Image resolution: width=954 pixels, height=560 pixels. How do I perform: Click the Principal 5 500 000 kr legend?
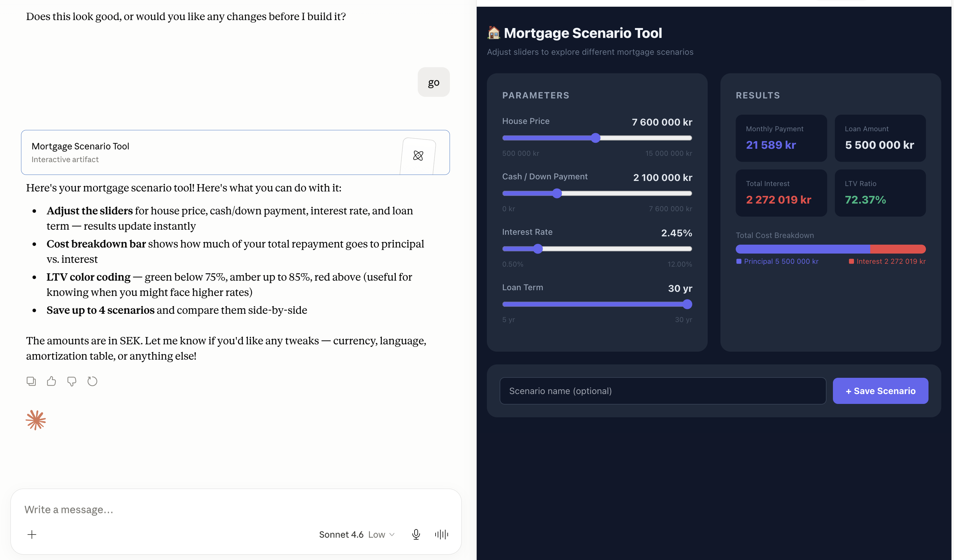[x=777, y=262]
